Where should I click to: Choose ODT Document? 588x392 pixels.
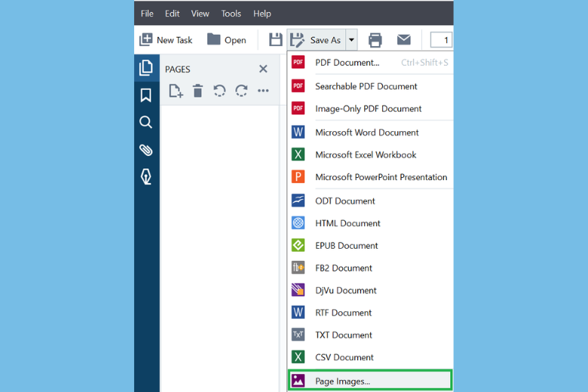(370, 201)
